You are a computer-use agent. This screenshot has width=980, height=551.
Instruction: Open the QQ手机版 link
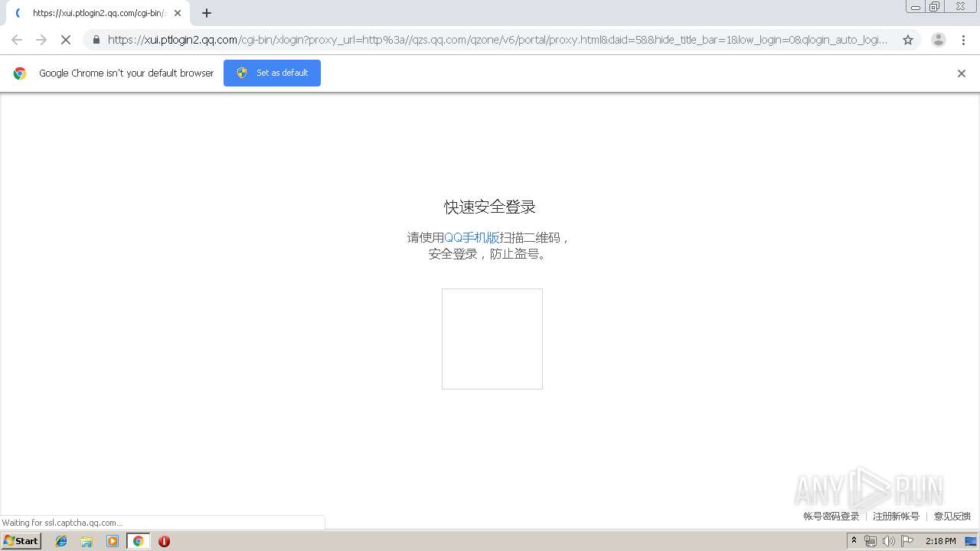pyautogui.click(x=472, y=237)
